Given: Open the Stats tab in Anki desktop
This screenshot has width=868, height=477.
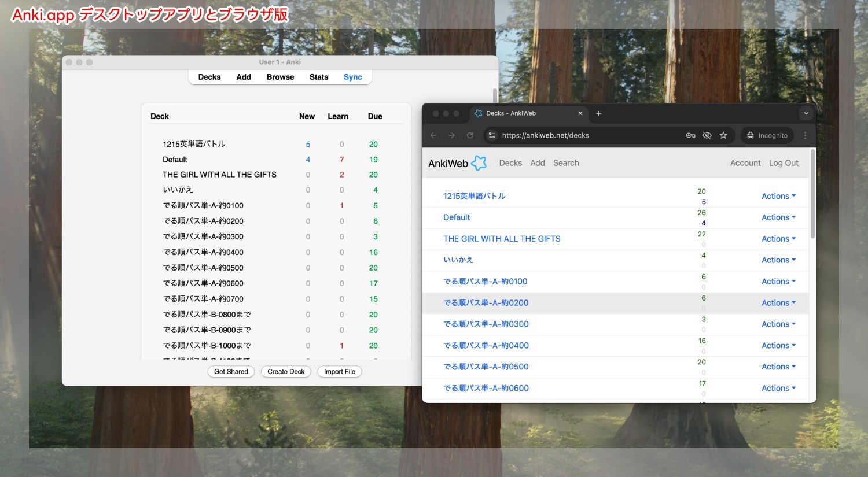Looking at the screenshot, I should pos(319,77).
